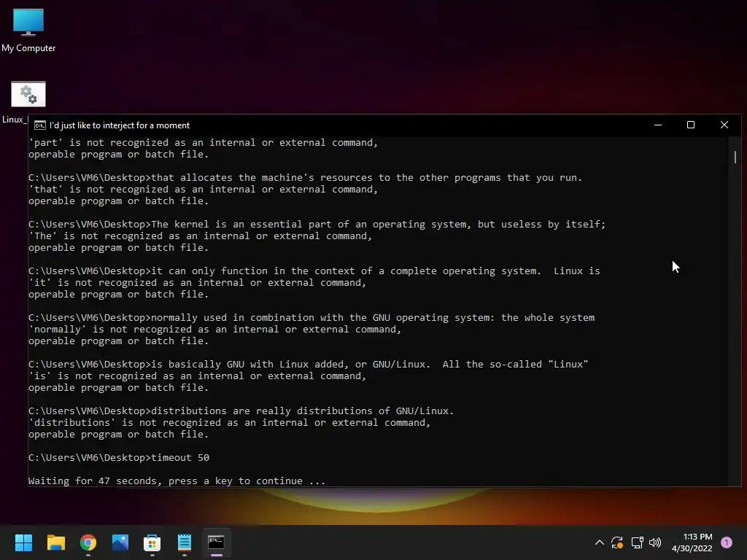Close the command prompt window
The width and height of the screenshot is (747, 560).
(x=724, y=125)
